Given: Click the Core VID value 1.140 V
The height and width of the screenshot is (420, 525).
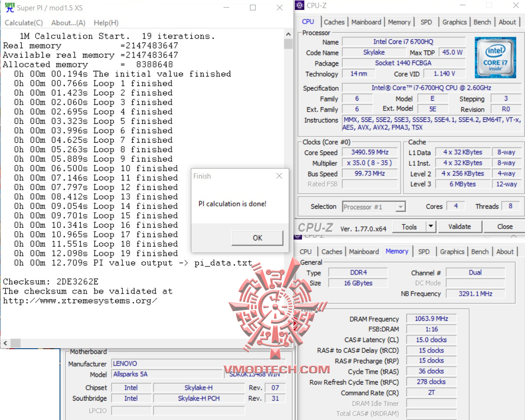Looking at the screenshot, I should pyautogui.click(x=444, y=74).
